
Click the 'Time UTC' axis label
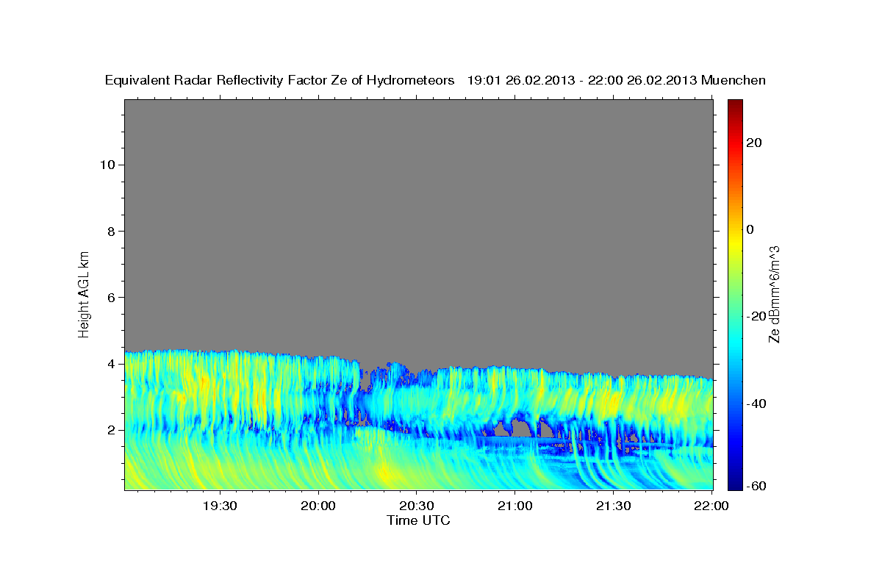click(418, 520)
